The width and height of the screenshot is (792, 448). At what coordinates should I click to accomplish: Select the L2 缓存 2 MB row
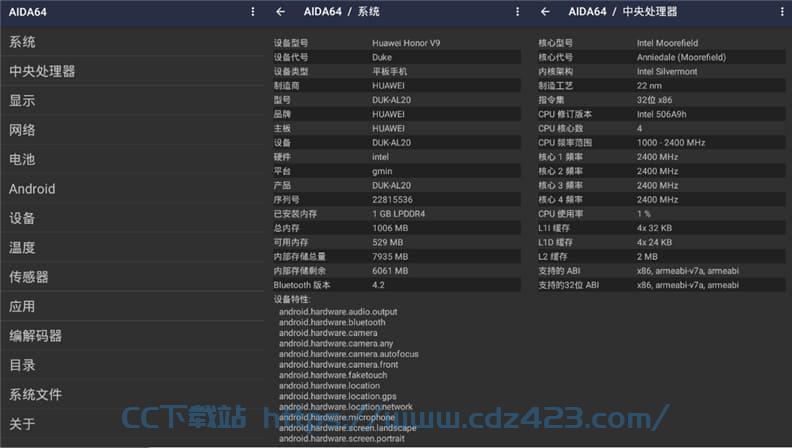click(661, 257)
